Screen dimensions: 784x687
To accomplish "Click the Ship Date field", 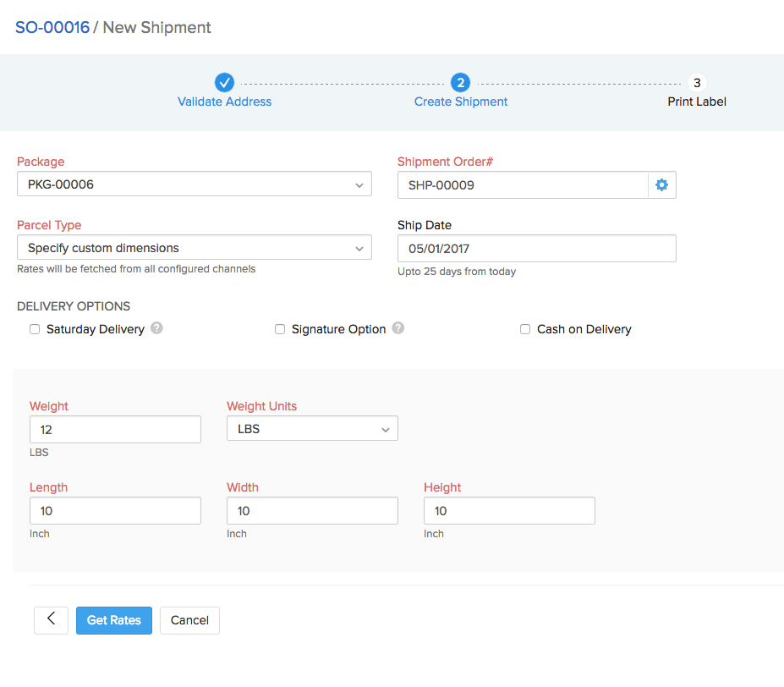I will point(536,248).
